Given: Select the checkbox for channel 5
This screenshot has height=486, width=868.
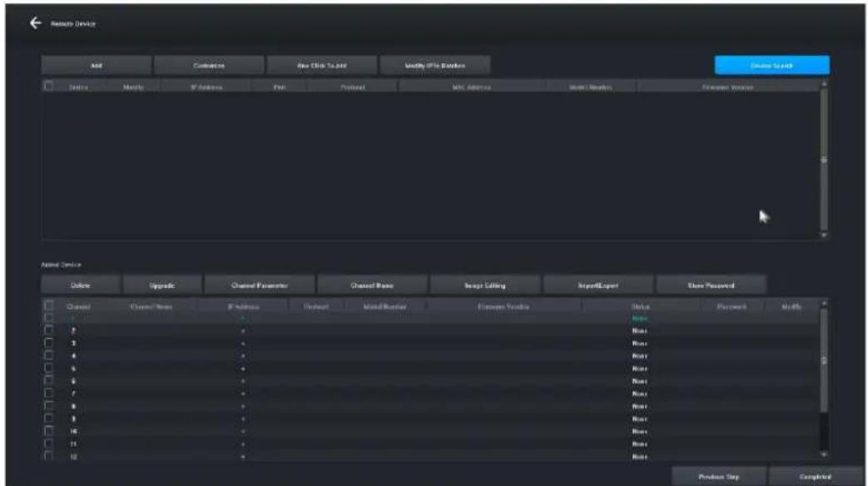Looking at the screenshot, I should click(x=49, y=368).
